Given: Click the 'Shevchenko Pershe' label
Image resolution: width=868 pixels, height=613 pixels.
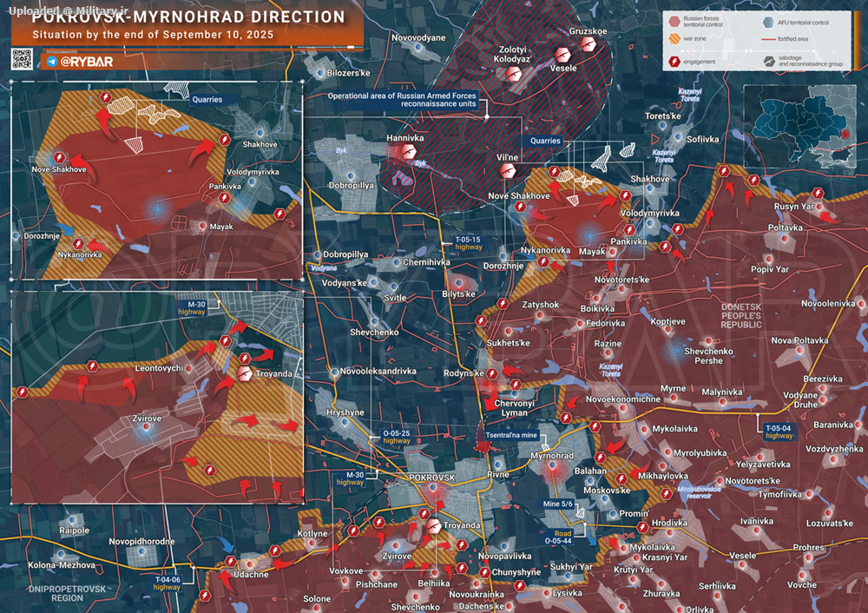Looking at the screenshot, I should click(x=708, y=356).
